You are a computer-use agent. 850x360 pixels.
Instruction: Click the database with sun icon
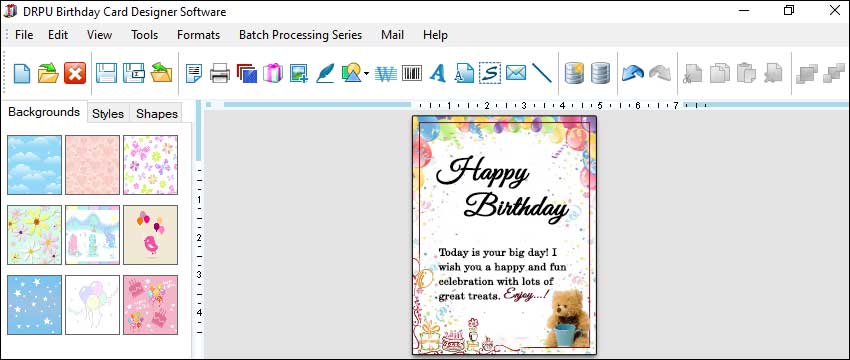[574, 73]
